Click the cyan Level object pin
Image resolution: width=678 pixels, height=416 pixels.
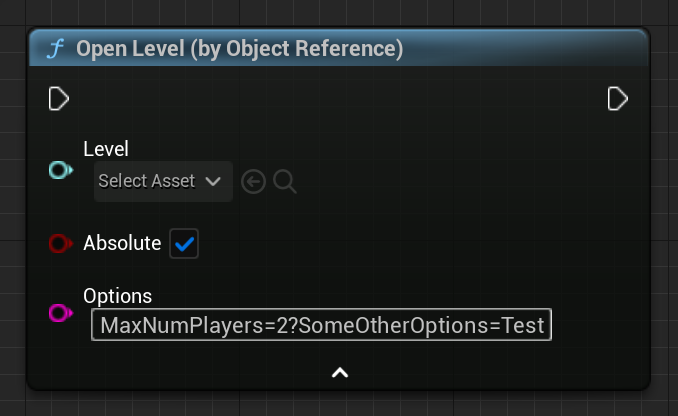[61, 170]
